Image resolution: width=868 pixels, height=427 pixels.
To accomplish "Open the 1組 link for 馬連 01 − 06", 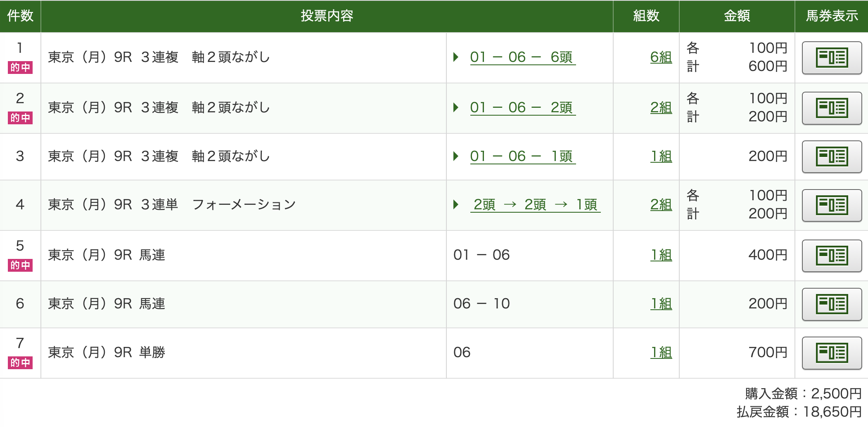I will pos(661,255).
